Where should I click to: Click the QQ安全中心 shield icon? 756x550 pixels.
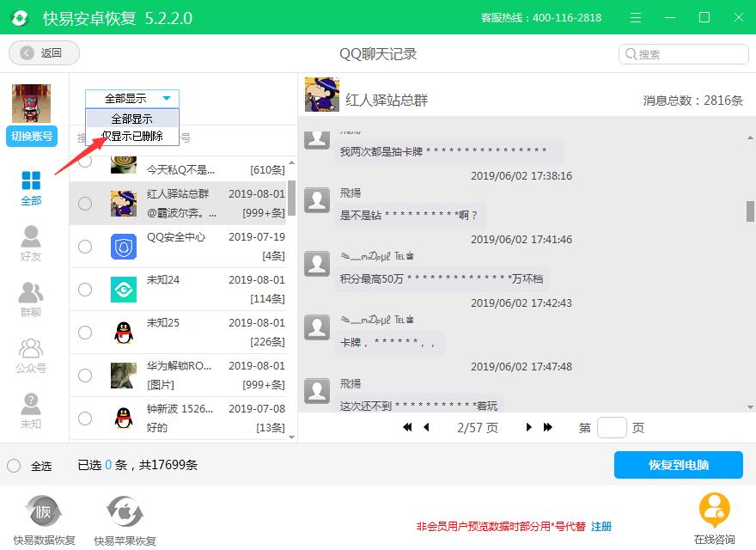click(x=124, y=247)
